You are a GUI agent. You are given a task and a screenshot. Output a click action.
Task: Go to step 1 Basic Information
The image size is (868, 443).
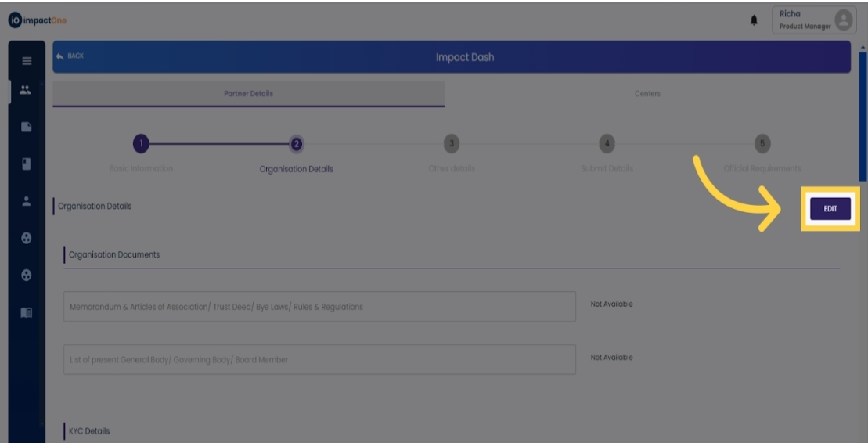pyautogui.click(x=141, y=144)
